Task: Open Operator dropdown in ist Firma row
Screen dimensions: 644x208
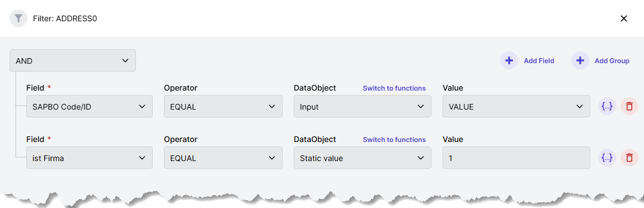Action: [223, 158]
